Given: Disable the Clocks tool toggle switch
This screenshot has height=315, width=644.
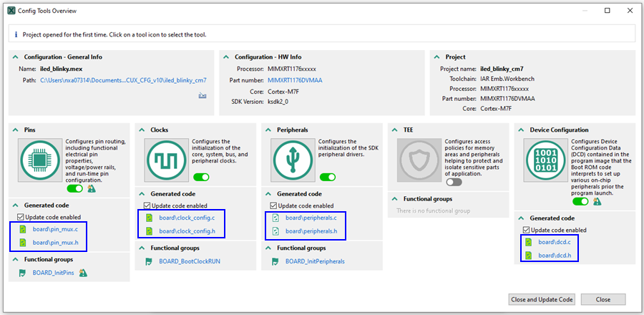Looking at the screenshot, I should 201,177.
